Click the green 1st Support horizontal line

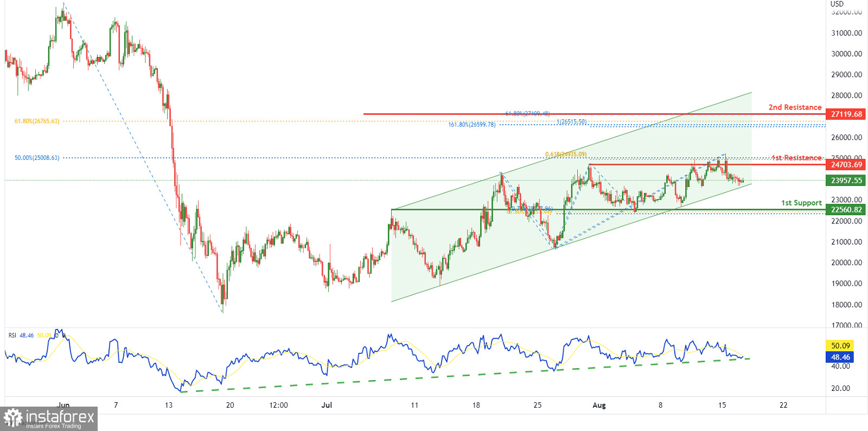[x=608, y=210]
